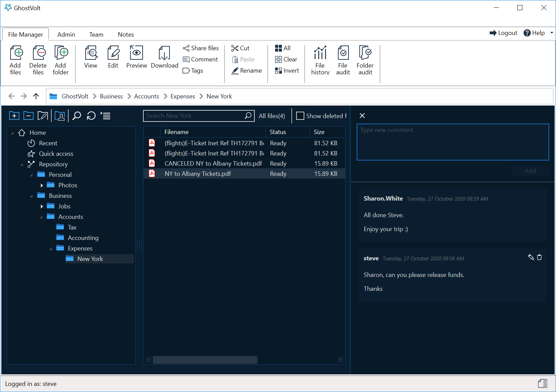Screen dimensions: 556x392
Task: Click Cut in the ribbon
Action: coord(240,48)
